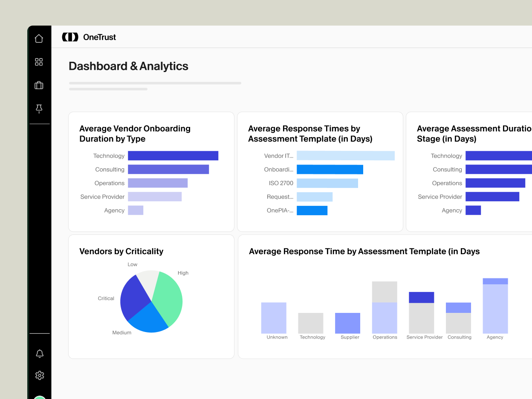532x399 pixels.
Task: Click the ISO 2700 bar
Action: (x=327, y=183)
